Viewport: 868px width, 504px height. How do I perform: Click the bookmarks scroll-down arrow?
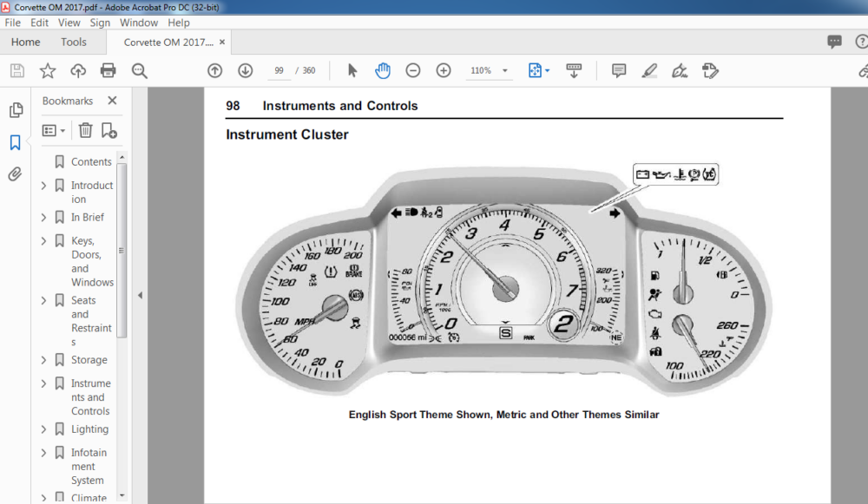click(x=122, y=495)
